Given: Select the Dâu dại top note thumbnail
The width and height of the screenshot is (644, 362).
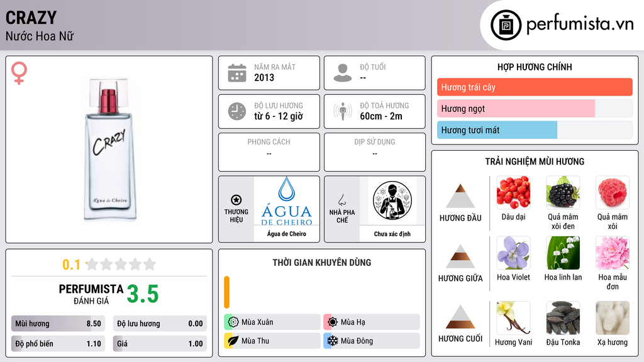Looking at the screenshot, I should 513,192.
